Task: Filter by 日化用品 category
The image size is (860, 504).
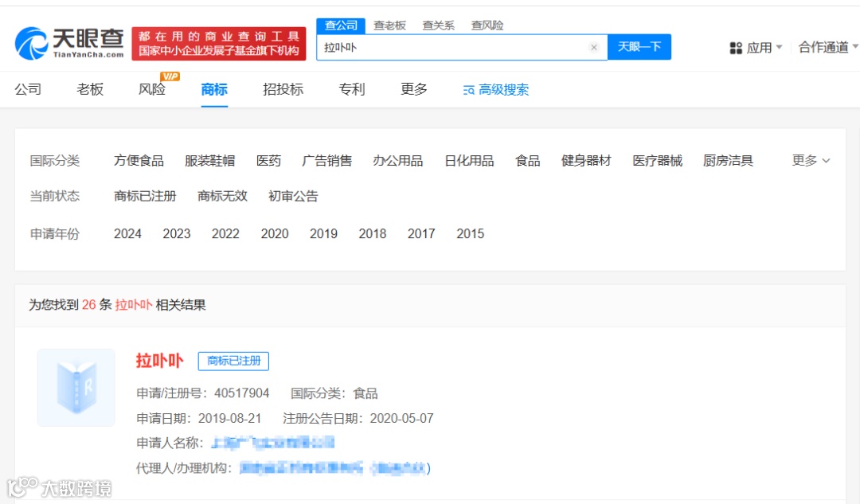Action: coord(469,161)
